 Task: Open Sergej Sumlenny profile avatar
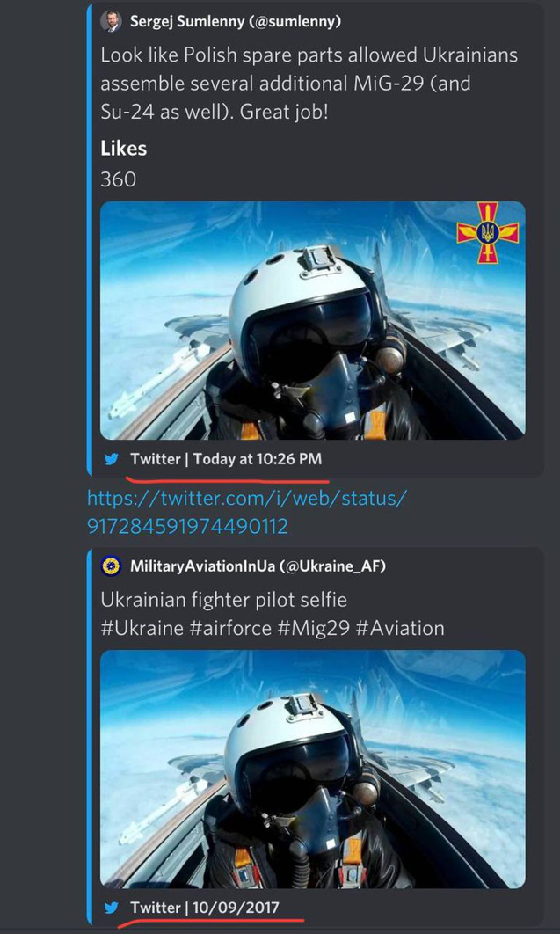pyautogui.click(x=112, y=22)
